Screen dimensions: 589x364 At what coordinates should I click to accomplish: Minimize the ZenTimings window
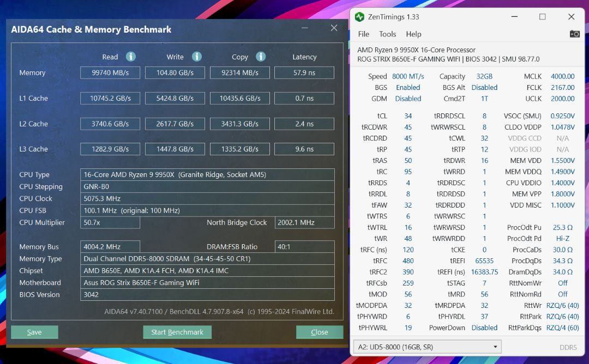click(x=514, y=17)
